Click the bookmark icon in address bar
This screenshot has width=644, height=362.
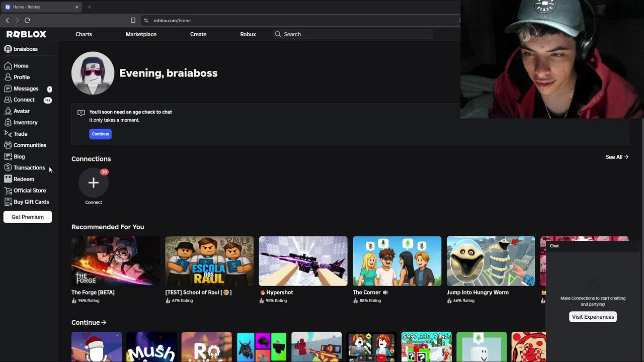133,21
